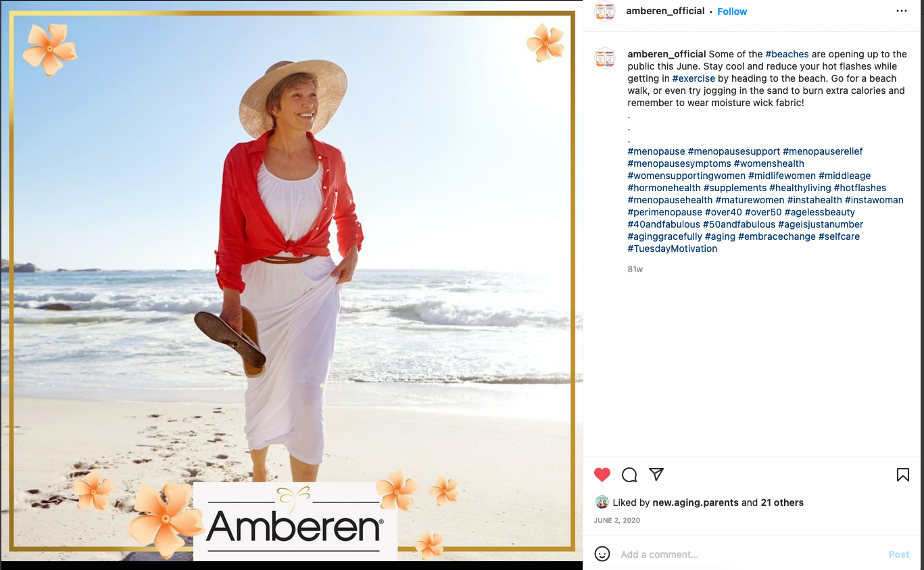Open amberen_official username in the header

[x=666, y=11]
